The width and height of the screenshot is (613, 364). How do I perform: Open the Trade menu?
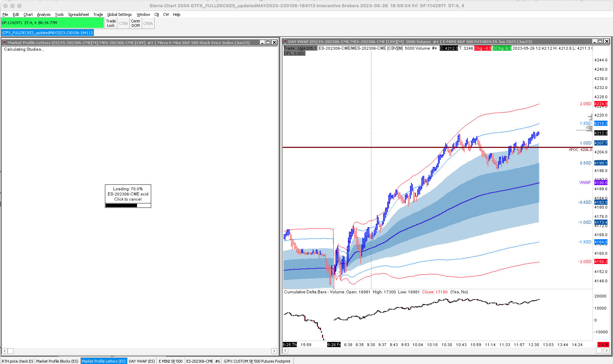click(x=98, y=14)
